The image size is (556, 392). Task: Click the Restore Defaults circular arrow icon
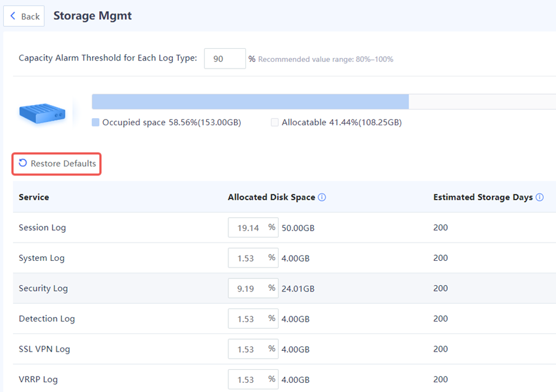click(x=23, y=163)
